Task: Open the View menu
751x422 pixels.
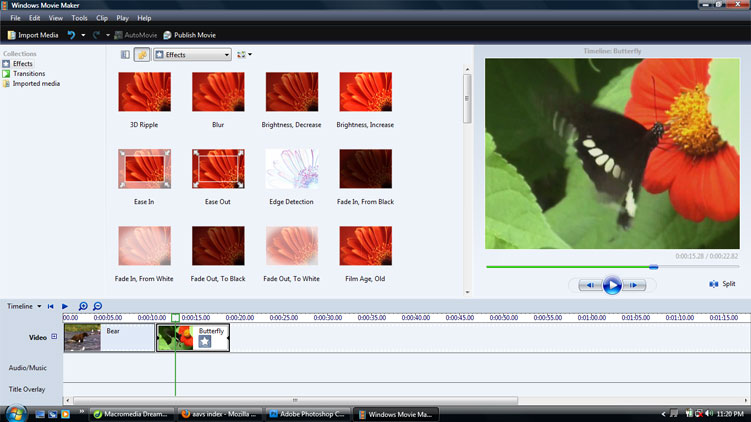Action: pyautogui.click(x=56, y=18)
